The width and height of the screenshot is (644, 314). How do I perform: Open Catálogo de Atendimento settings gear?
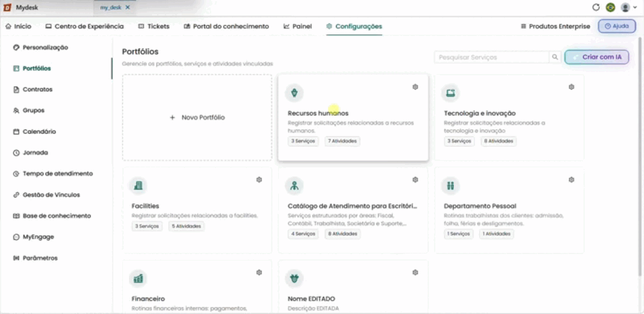pos(415,180)
